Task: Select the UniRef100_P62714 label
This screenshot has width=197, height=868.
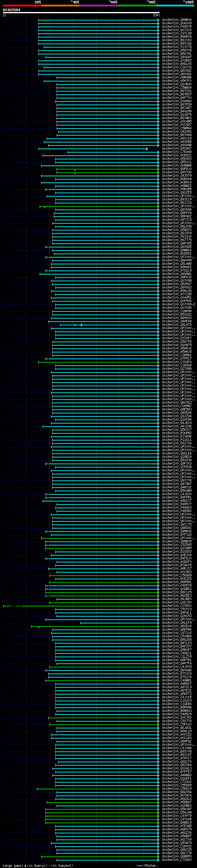Action: point(177,443)
